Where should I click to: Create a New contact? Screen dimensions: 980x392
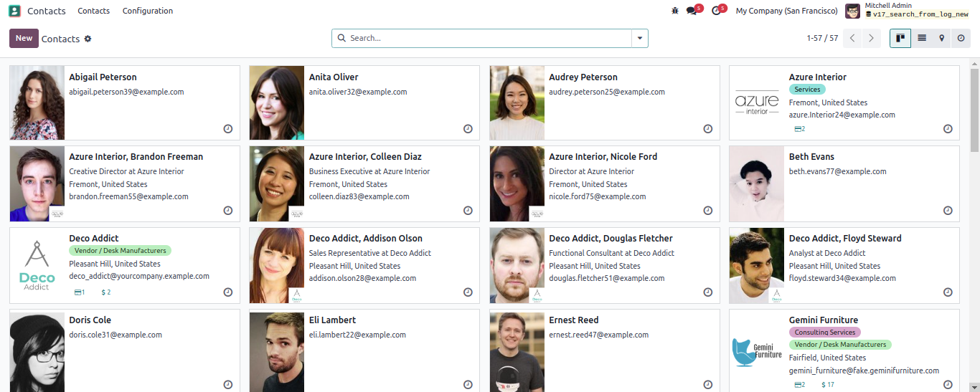[24, 38]
